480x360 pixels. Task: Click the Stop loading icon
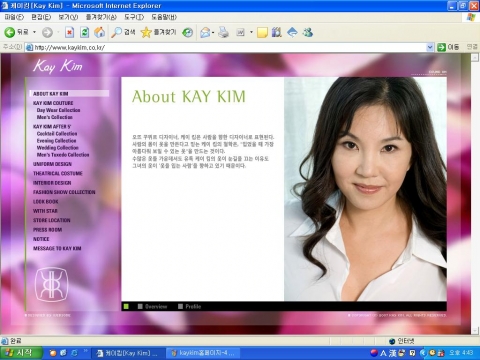click(x=69, y=32)
